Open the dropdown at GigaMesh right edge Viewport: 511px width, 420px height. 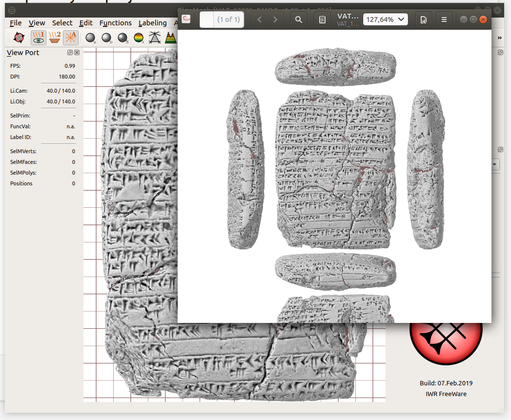click(x=495, y=164)
